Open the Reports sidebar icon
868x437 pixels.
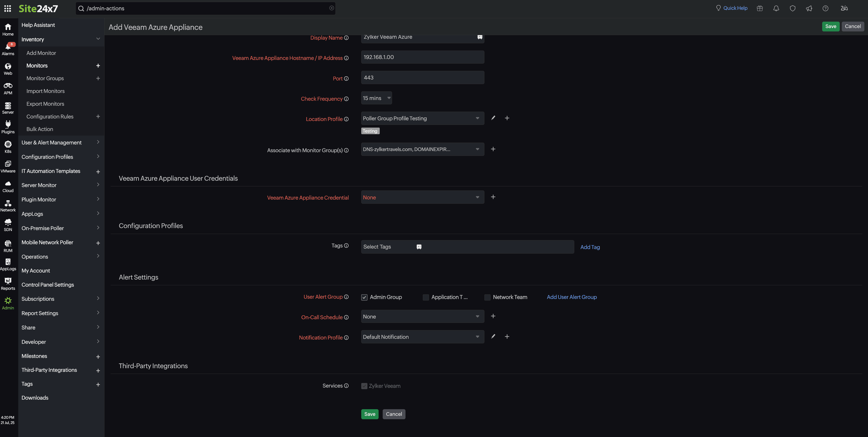click(8, 283)
